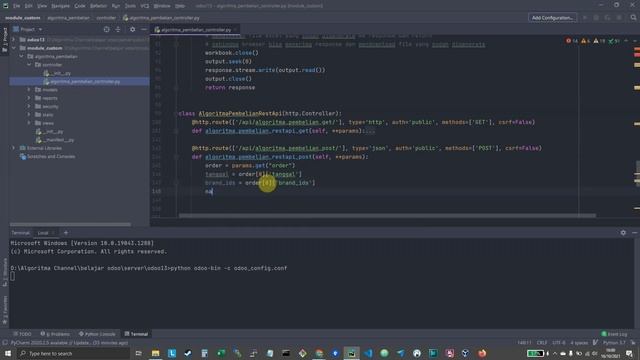The image size is (640, 360).
Task: Click the Project panel horizontal scrollbar
Action: pyautogui.click(x=70, y=224)
